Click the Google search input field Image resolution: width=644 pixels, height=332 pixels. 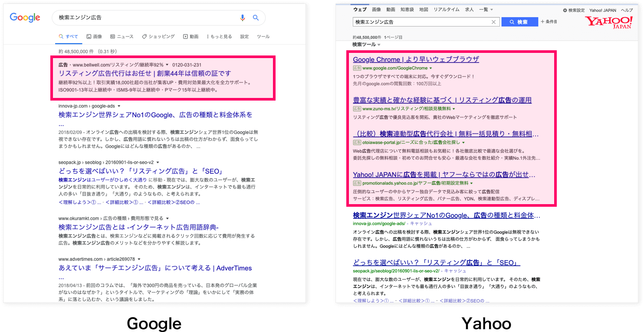point(148,18)
